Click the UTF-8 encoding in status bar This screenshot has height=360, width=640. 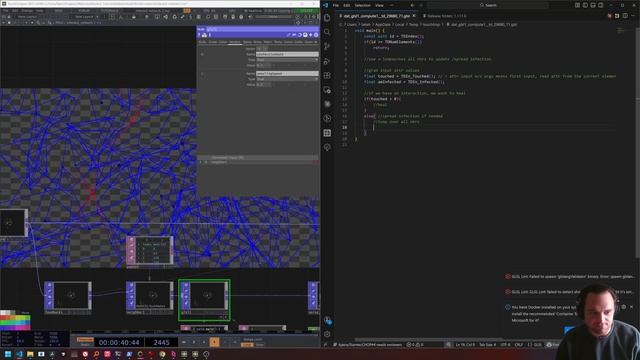pyautogui.click(x=505, y=345)
